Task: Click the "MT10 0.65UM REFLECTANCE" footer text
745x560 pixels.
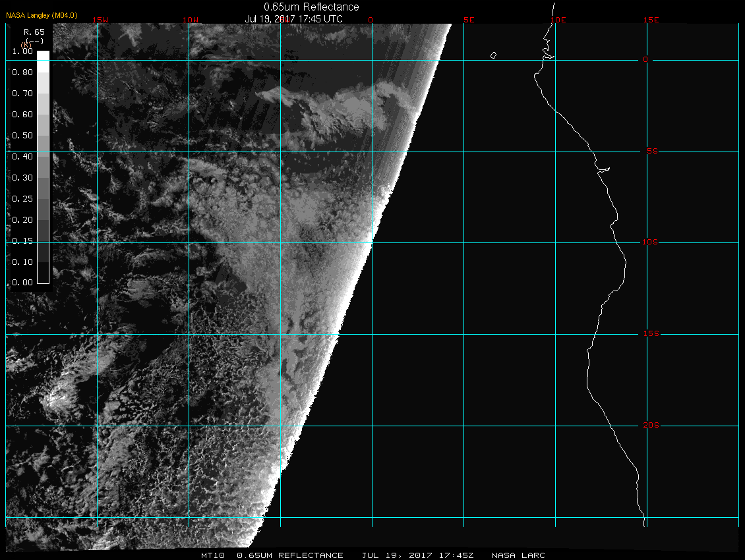Action: tap(272, 555)
